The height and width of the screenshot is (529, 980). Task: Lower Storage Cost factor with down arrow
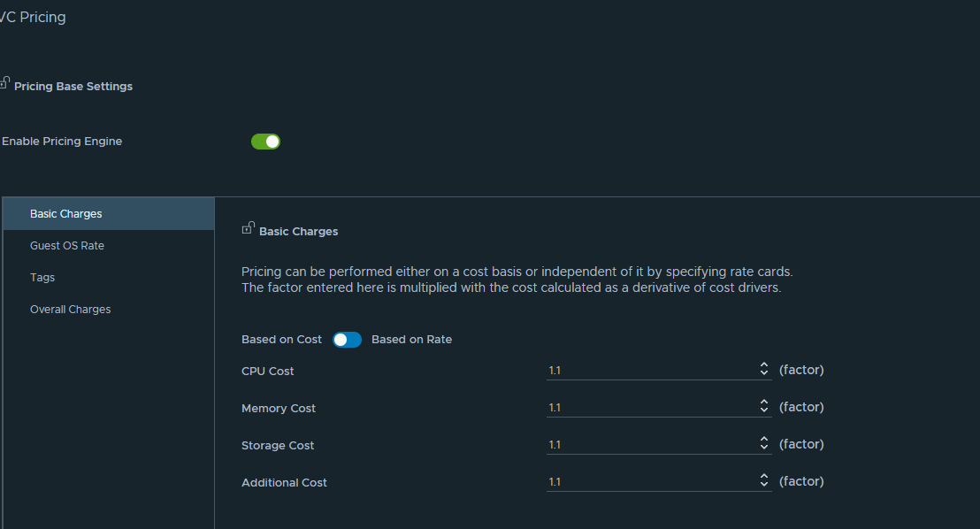764,448
